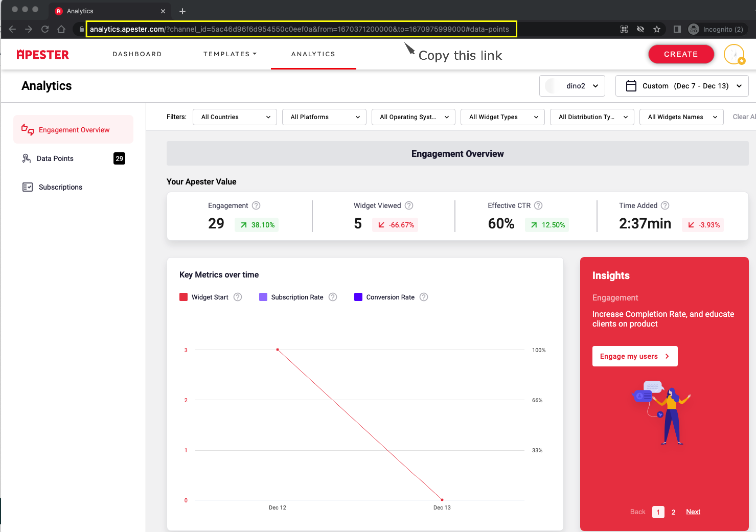Viewport: 756px width, 532px height.
Task: Show help for Subscription Rate legend
Action: coord(333,297)
